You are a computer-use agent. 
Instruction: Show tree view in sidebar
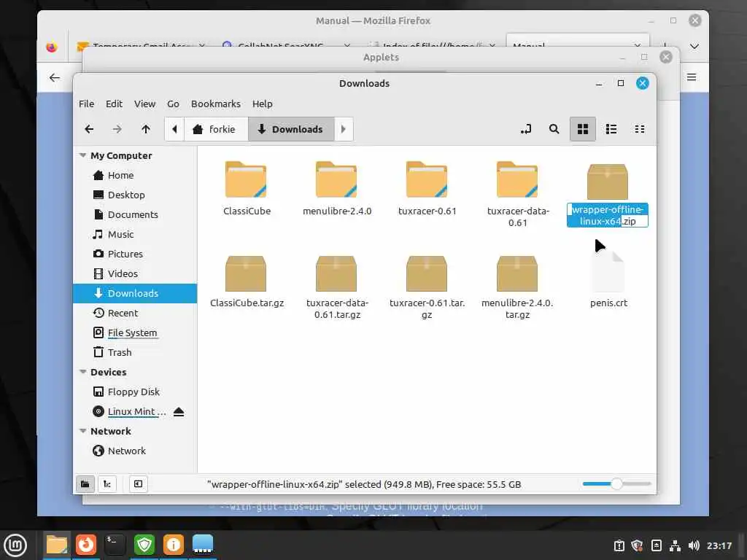pos(107,484)
